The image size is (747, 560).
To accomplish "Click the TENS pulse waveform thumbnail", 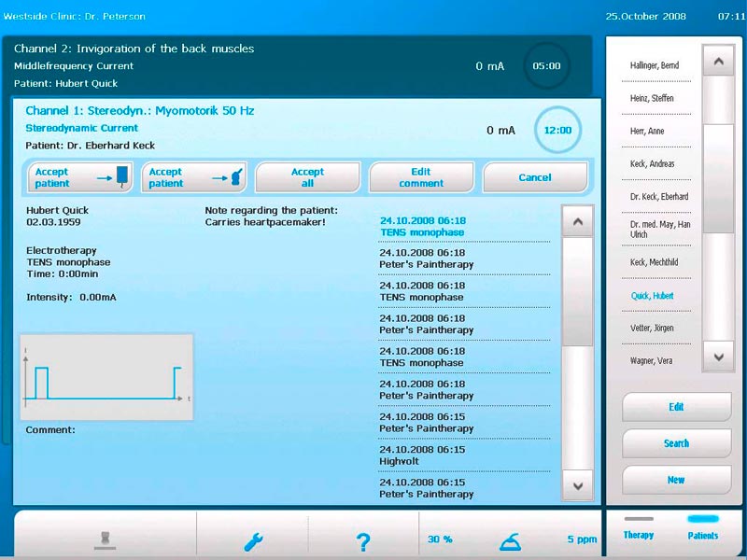I will [x=106, y=377].
